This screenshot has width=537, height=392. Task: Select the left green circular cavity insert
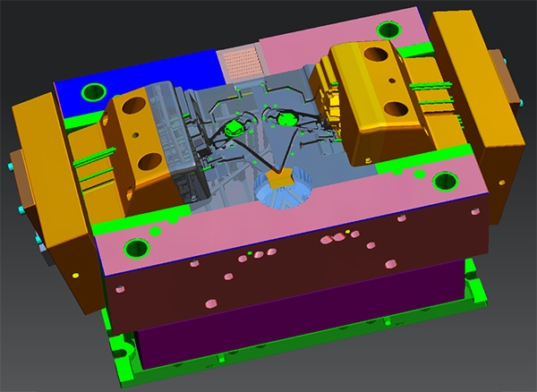(x=234, y=128)
